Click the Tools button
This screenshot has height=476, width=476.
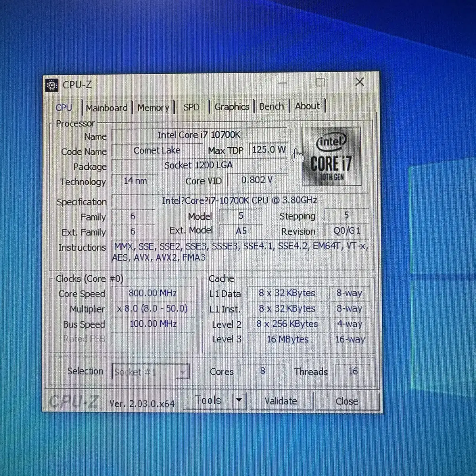click(x=208, y=400)
